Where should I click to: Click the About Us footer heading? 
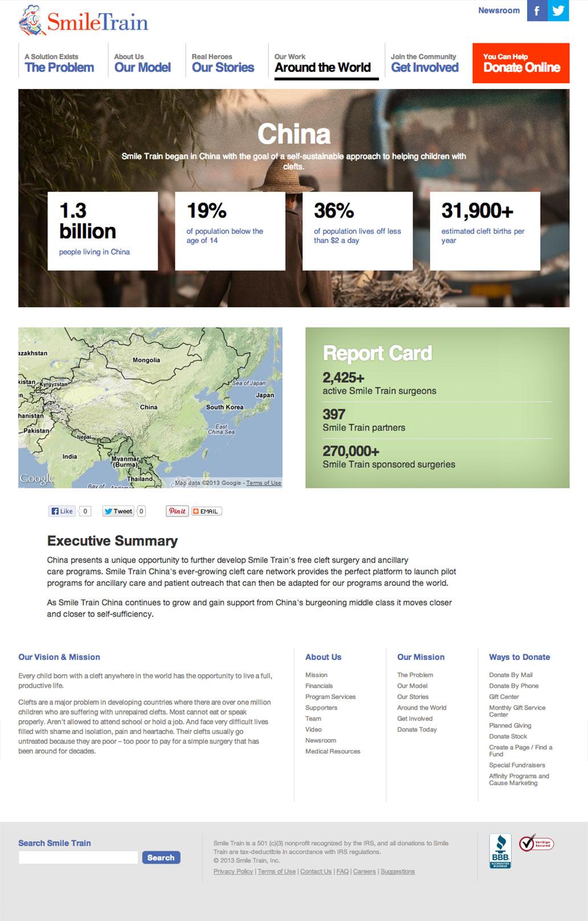click(x=323, y=657)
